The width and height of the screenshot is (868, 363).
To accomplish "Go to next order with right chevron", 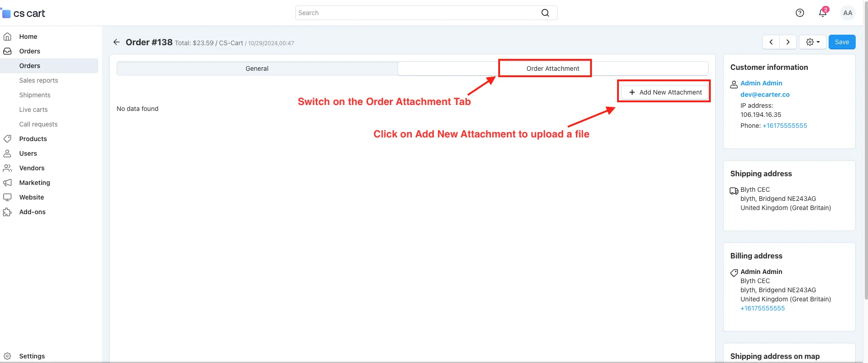I will click(788, 42).
